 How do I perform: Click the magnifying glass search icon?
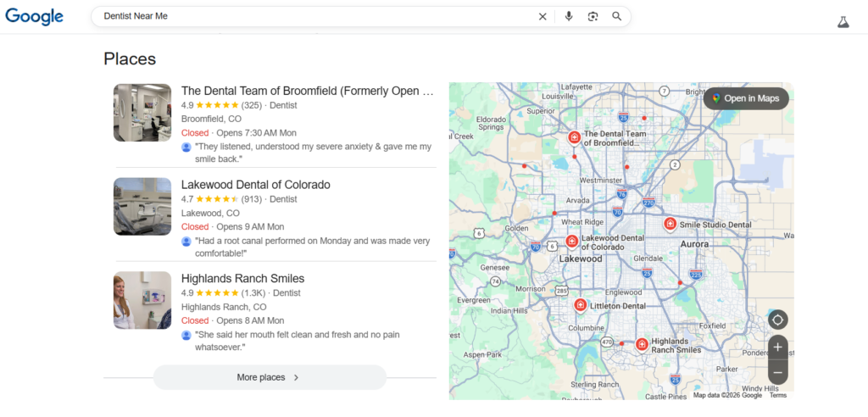coord(616,16)
